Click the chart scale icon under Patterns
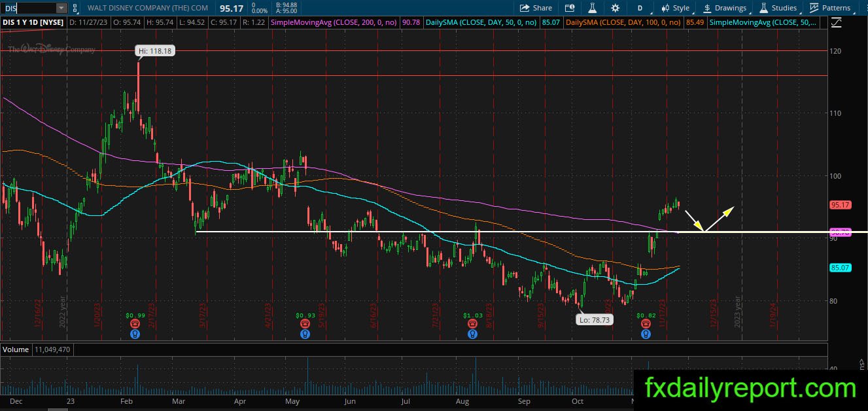 coord(836,22)
